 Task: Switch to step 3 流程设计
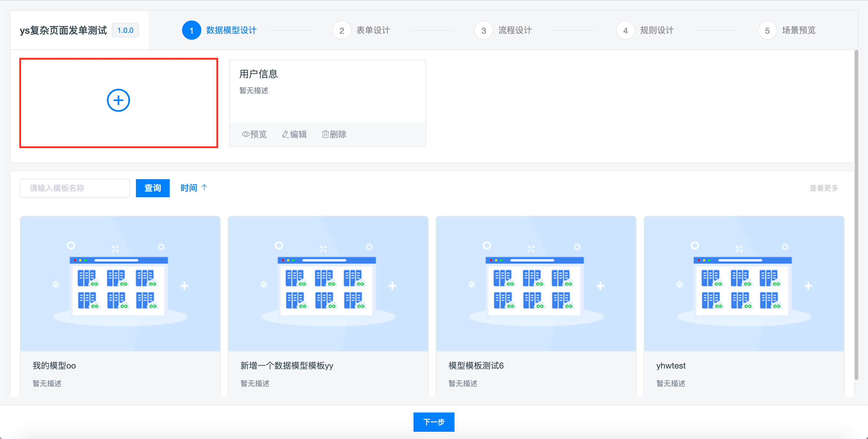click(x=483, y=30)
